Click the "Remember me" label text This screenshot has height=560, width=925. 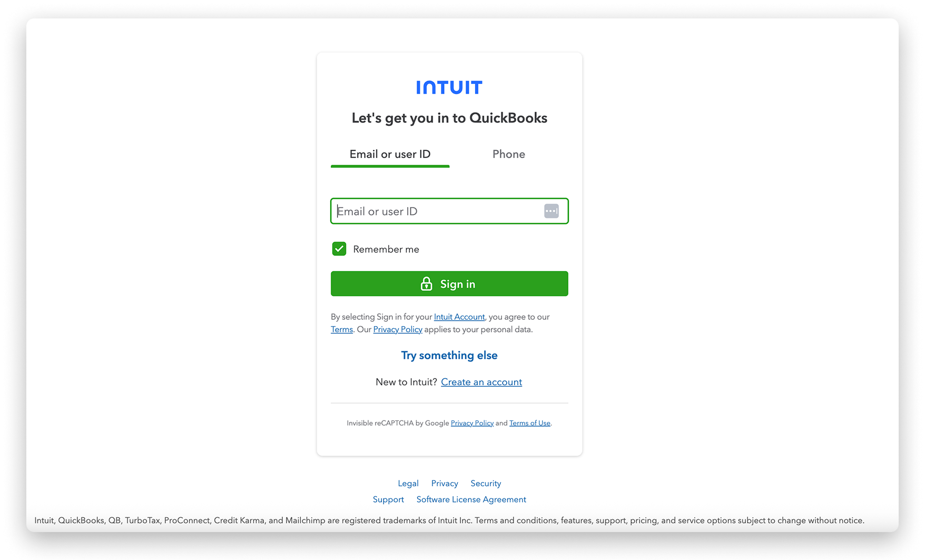coord(386,249)
